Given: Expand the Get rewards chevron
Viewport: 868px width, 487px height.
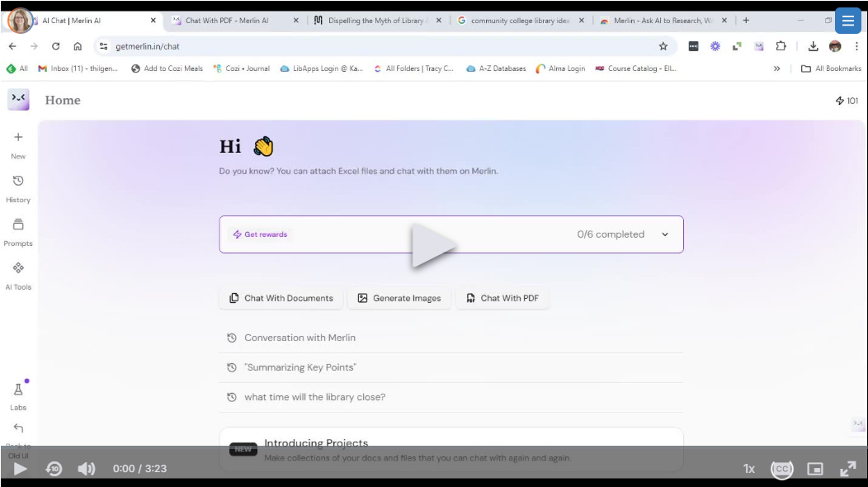Looking at the screenshot, I should (665, 234).
